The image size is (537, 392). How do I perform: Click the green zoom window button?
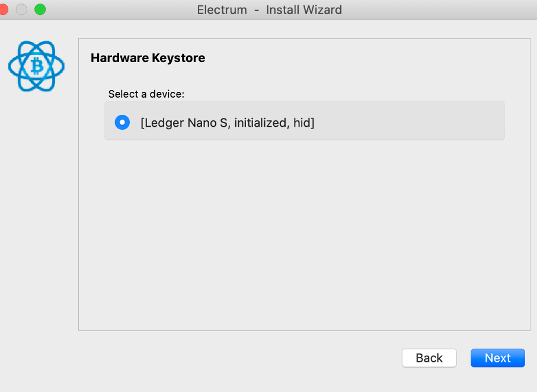coord(40,9)
